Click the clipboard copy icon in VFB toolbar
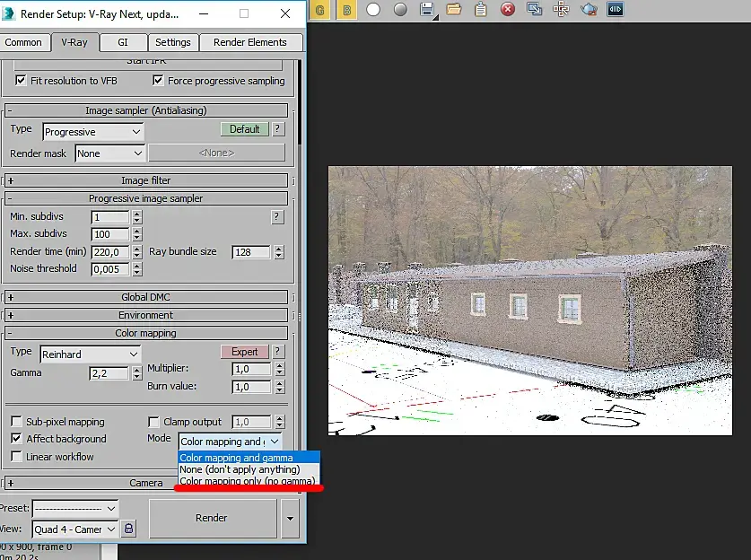The height and width of the screenshot is (560, 751). 480,10
